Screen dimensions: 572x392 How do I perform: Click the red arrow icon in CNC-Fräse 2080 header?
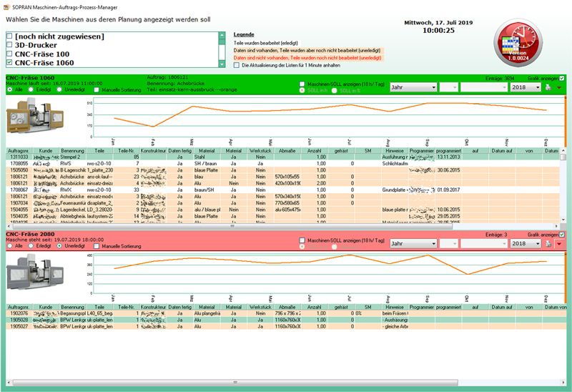click(x=559, y=244)
